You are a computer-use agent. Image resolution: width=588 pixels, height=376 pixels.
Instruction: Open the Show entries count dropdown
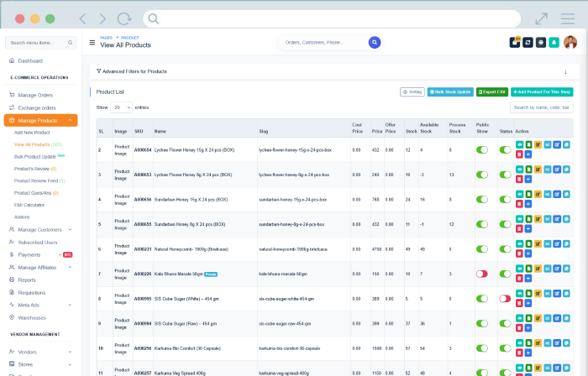(x=122, y=107)
